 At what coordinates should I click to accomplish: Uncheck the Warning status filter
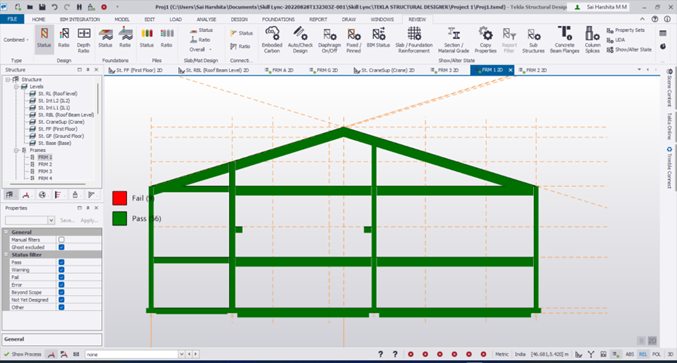tap(61, 270)
